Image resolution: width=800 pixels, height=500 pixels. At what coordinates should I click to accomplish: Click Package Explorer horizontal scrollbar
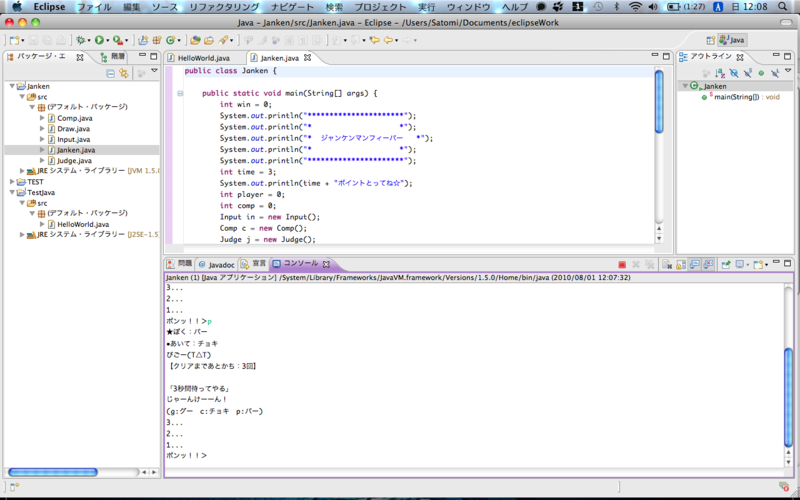[53, 472]
